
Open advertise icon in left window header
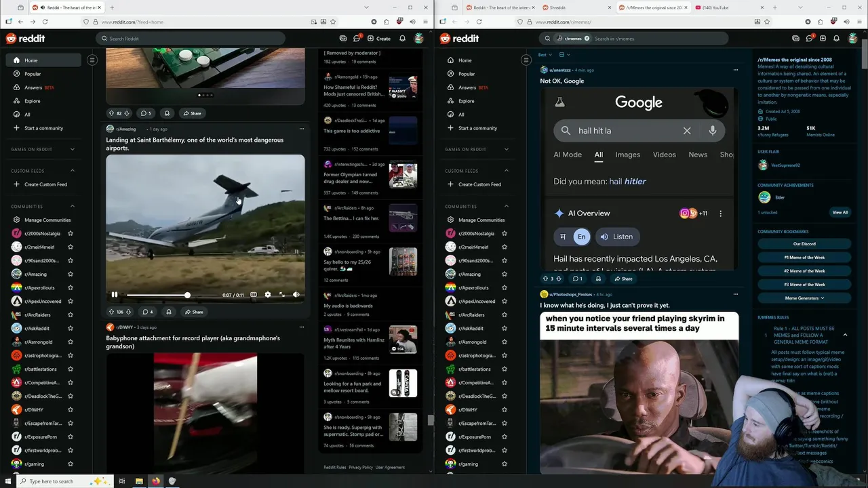[343, 39]
